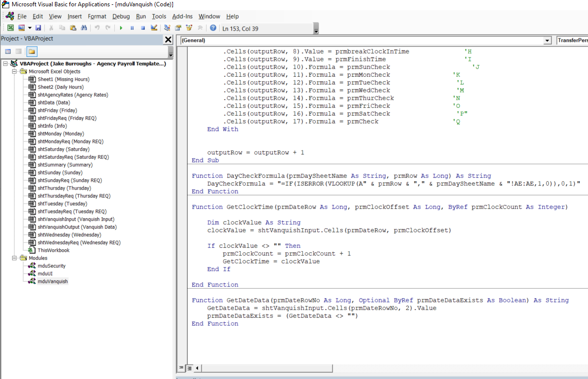The height and width of the screenshot is (379, 588).
Task: Collapse the Modules folder
Action: pos(14,258)
